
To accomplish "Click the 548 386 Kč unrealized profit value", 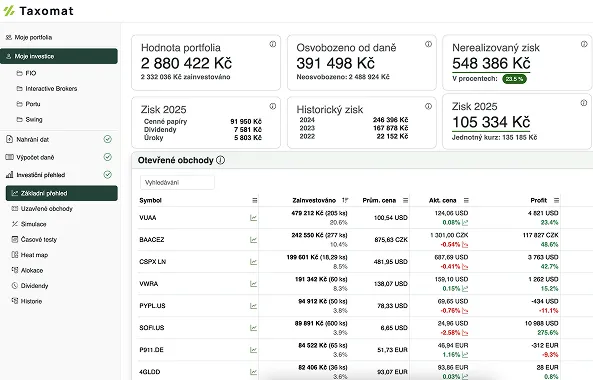I will tap(491, 63).
